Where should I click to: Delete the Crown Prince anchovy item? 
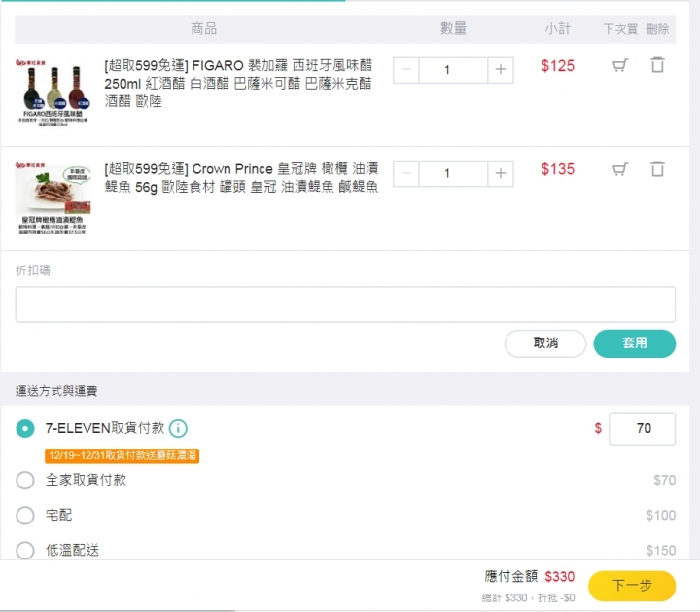pyautogui.click(x=657, y=169)
